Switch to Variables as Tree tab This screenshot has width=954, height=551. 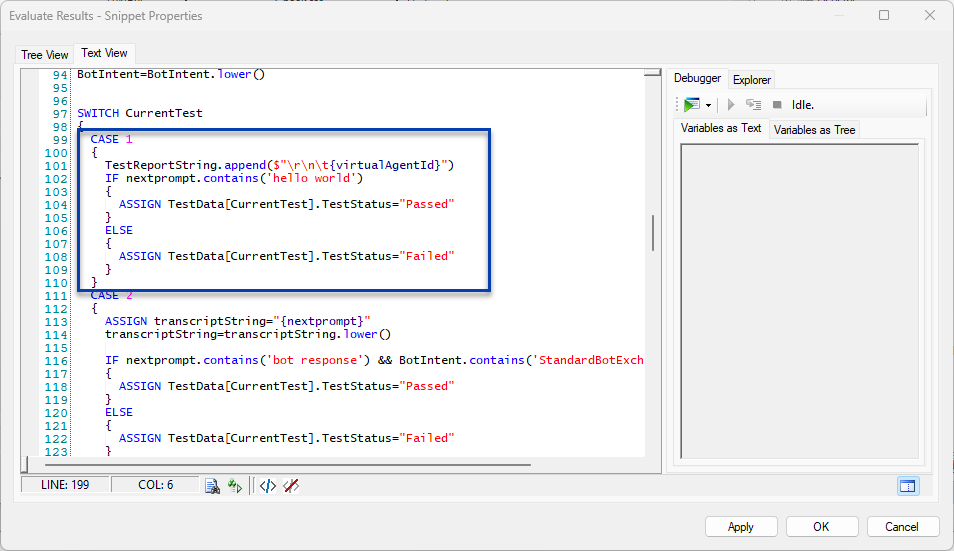[x=814, y=130]
